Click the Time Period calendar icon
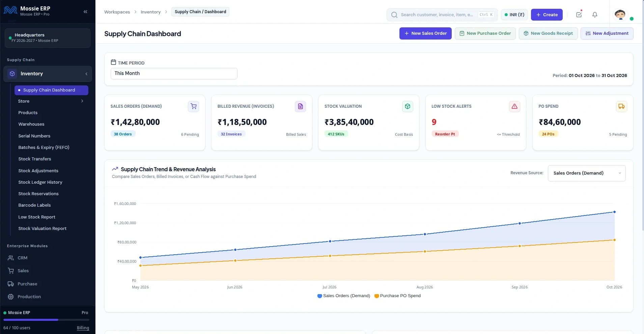This screenshot has height=334, width=644. [113, 62]
